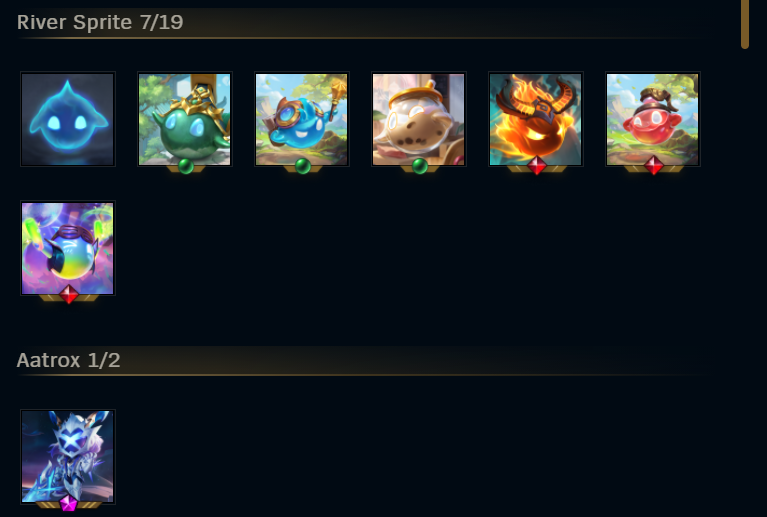Click red gem under rainbow sprite
This screenshot has height=517, width=767.
(68, 295)
